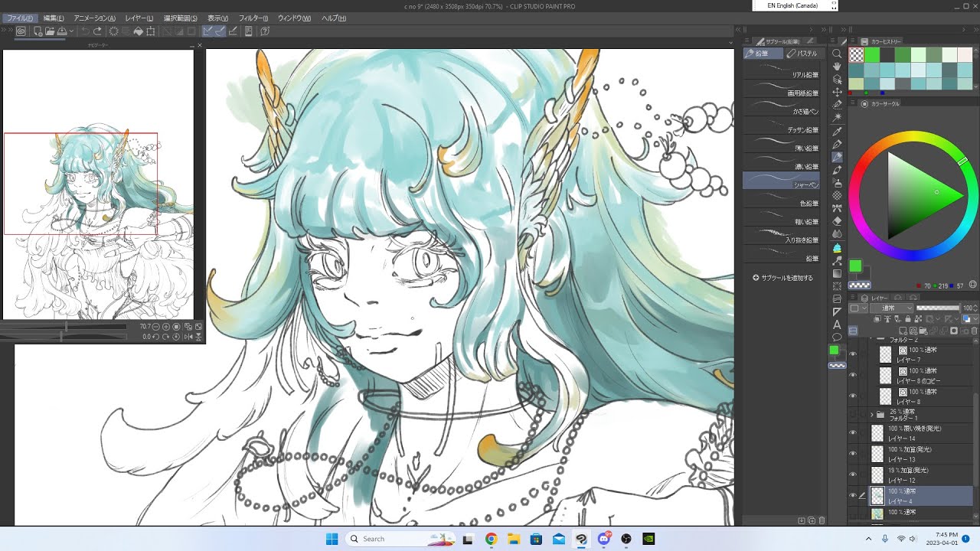Select the 色鉛筆 brush

(782, 200)
